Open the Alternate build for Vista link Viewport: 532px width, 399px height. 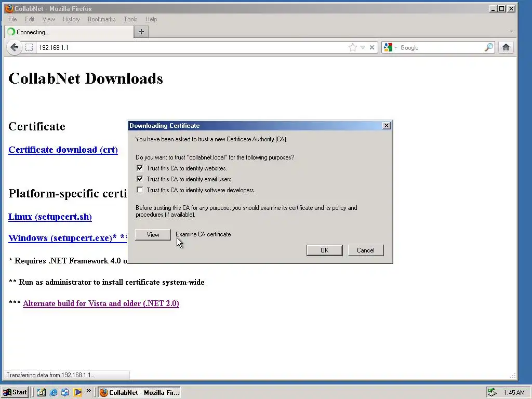(x=101, y=303)
